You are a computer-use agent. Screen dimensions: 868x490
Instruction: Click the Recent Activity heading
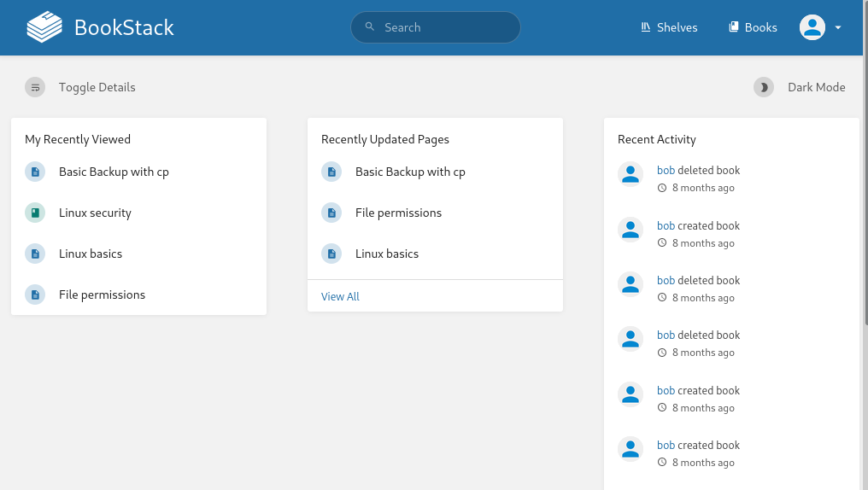coord(656,139)
